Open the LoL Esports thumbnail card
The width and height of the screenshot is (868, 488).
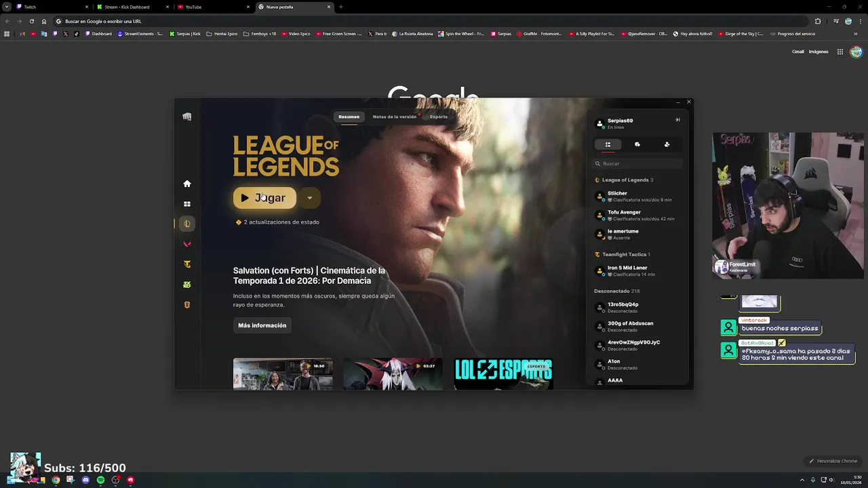pyautogui.click(x=504, y=374)
